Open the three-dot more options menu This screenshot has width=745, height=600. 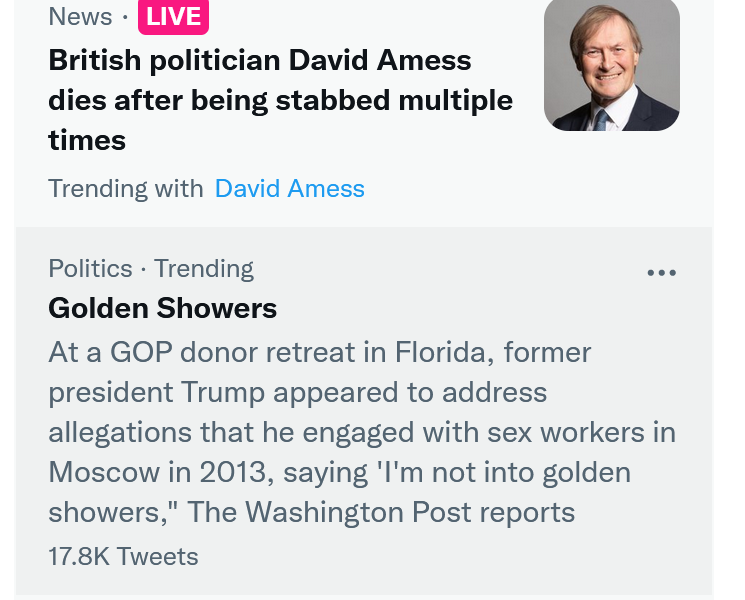tap(661, 273)
